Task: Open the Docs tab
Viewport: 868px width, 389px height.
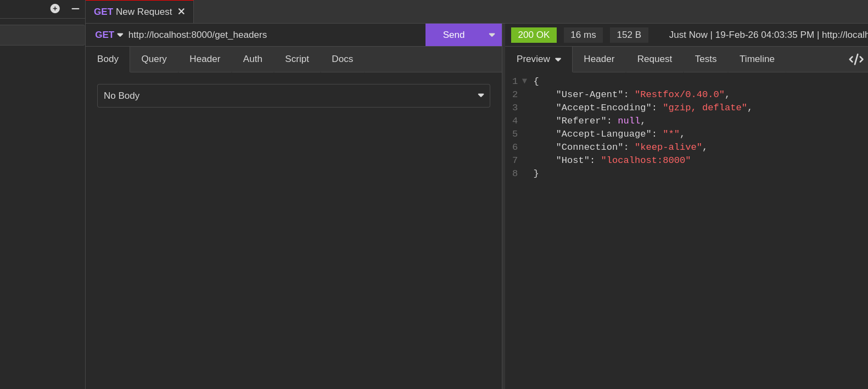Action: coord(342,59)
